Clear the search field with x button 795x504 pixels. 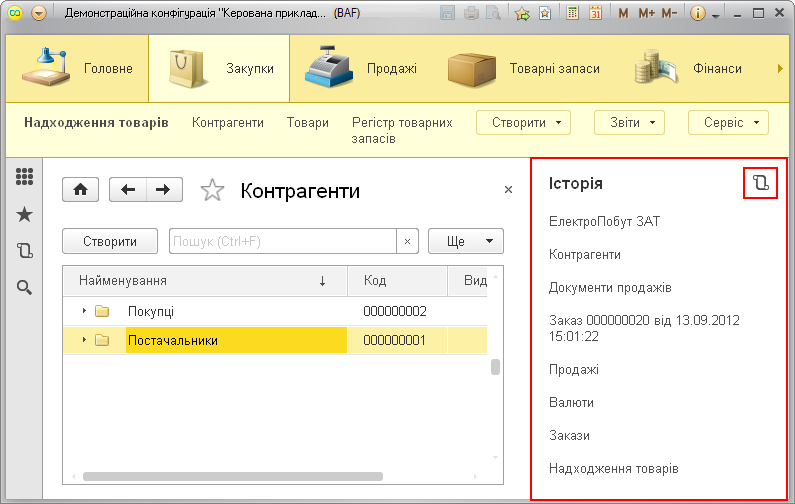point(407,241)
